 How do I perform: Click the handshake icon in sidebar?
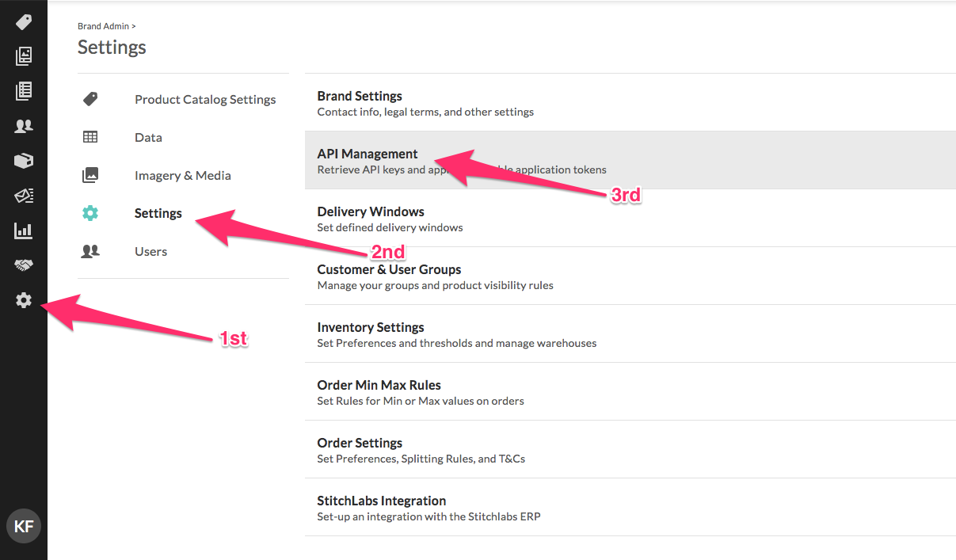click(x=24, y=265)
